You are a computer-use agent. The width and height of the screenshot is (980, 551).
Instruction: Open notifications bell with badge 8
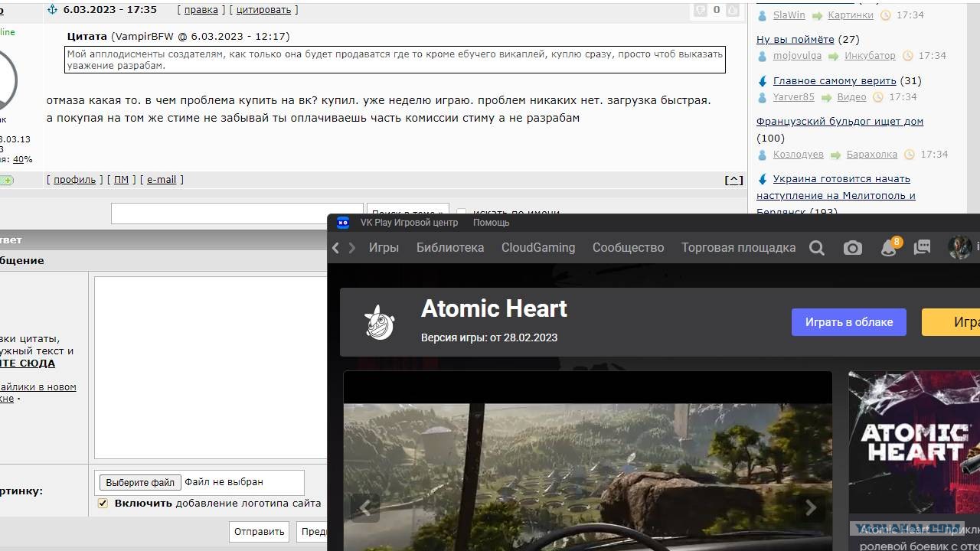coord(889,247)
